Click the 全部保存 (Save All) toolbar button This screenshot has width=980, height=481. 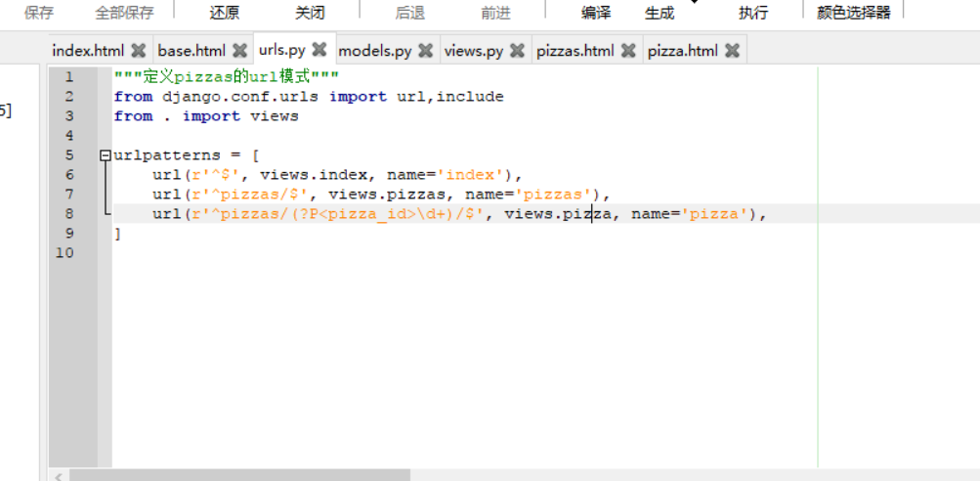click(x=124, y=13)
